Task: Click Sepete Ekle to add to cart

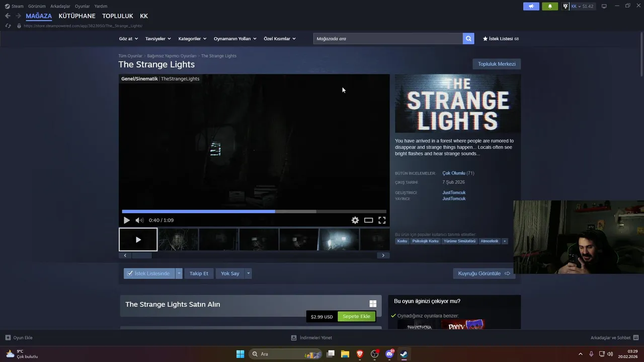Action: point(356,317)
